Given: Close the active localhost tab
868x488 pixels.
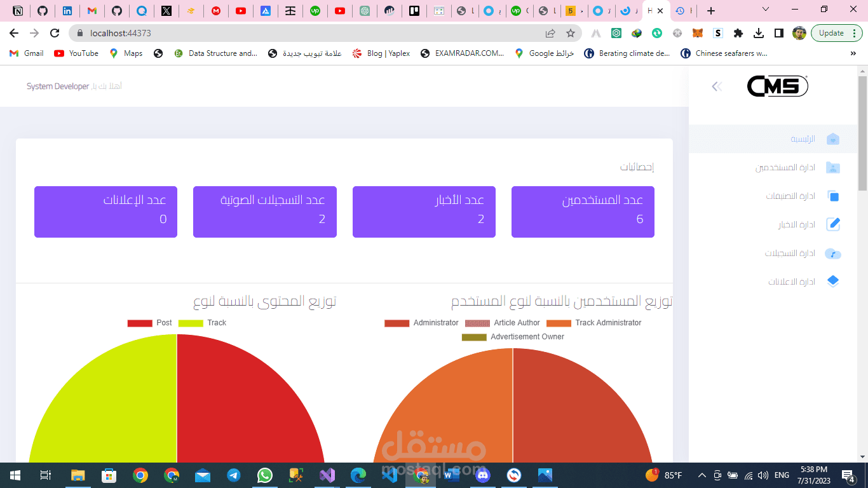Looking at the screenshot, I should coord(661,11).
